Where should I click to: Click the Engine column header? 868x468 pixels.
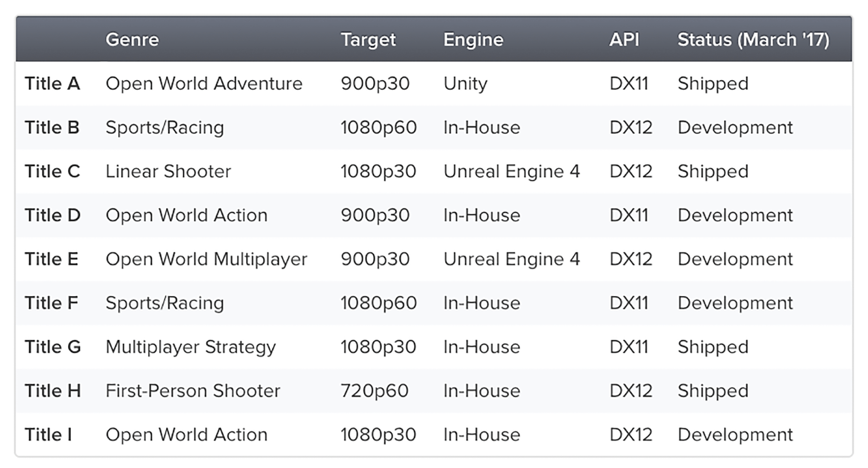pos(473,40)
